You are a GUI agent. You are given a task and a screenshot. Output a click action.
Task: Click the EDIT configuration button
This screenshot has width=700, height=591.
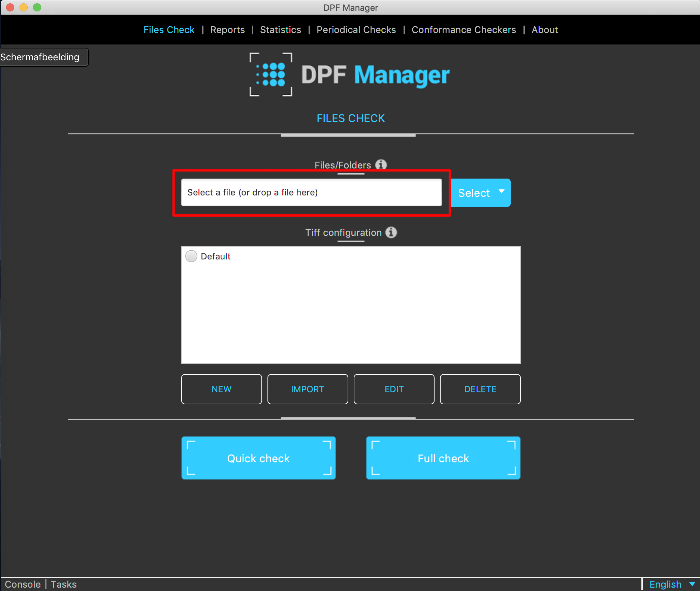click(x=394, y=389)
